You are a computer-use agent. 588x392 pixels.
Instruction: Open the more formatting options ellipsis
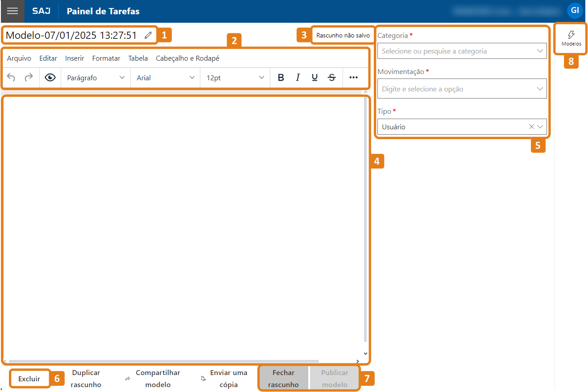pyautogui.click(x=352, y=77)
